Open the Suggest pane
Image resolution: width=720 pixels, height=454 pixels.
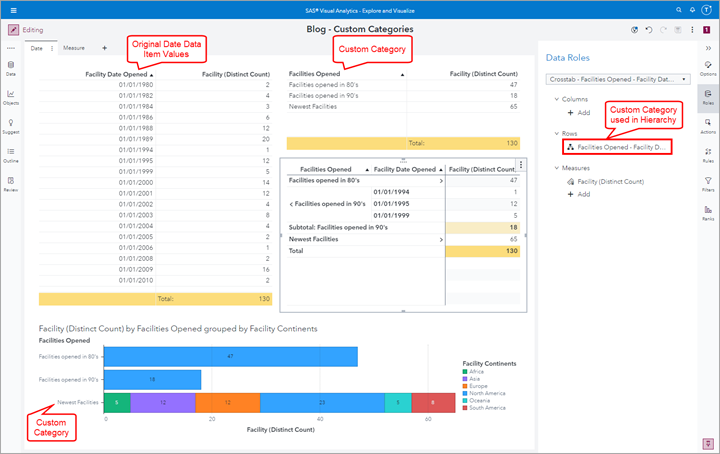point(11,126)
